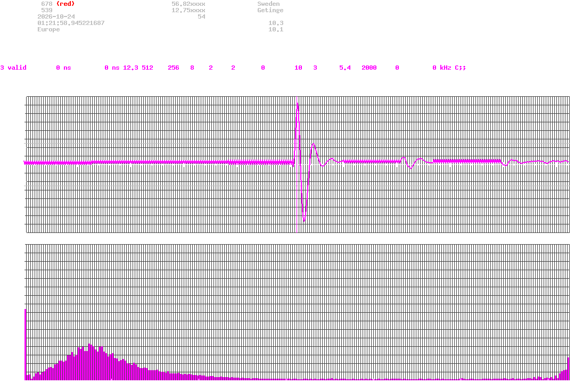The image size is (583, 392).
Task: Click the value 10.1 in header
Action: tap(276, 29)
